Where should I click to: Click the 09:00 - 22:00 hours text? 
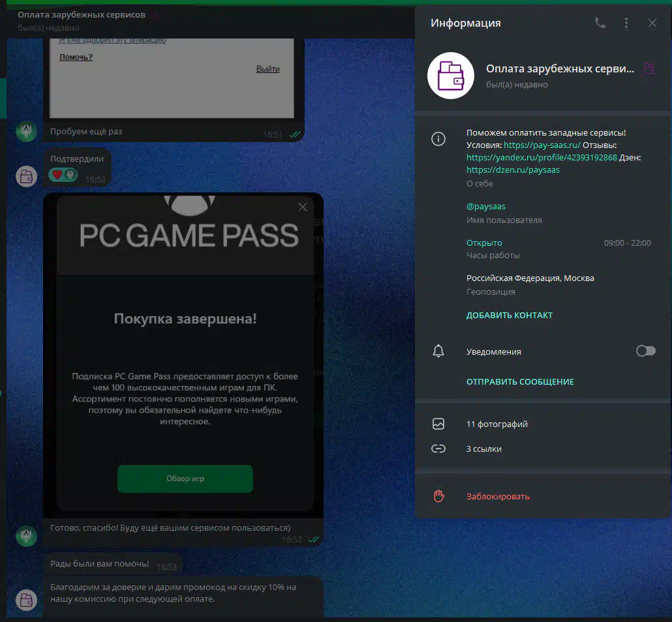click(627, 243)
